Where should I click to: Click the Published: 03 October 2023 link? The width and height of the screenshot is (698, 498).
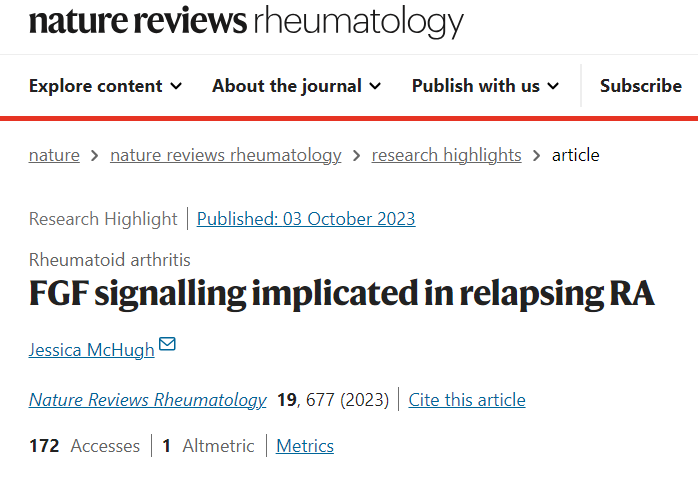point(306,219)
